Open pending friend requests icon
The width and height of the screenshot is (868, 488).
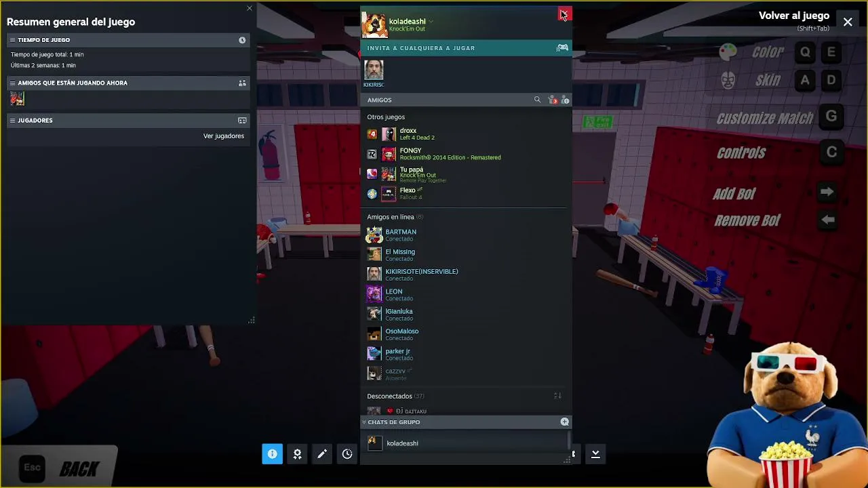pyautogui.click(x=553, y=100)
